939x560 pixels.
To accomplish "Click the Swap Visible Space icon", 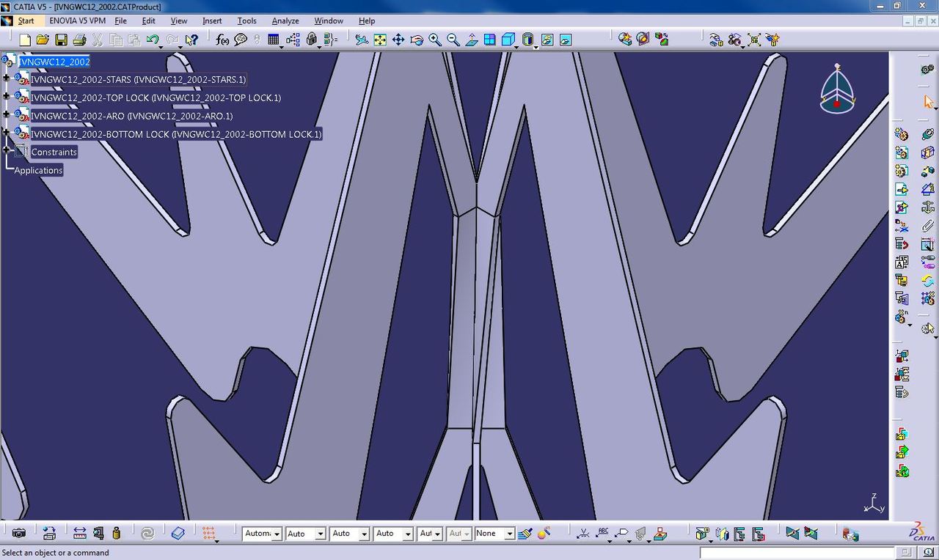I will coord(566,40).
